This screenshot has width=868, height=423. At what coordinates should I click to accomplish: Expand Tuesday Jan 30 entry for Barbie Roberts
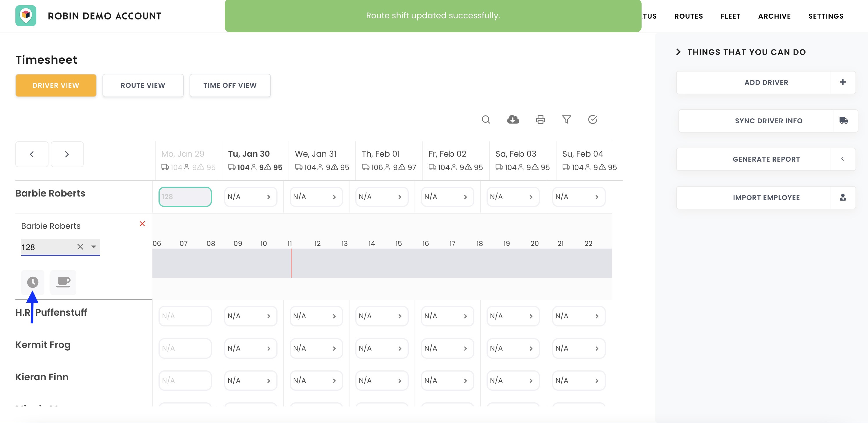click(x=268, y=197)
